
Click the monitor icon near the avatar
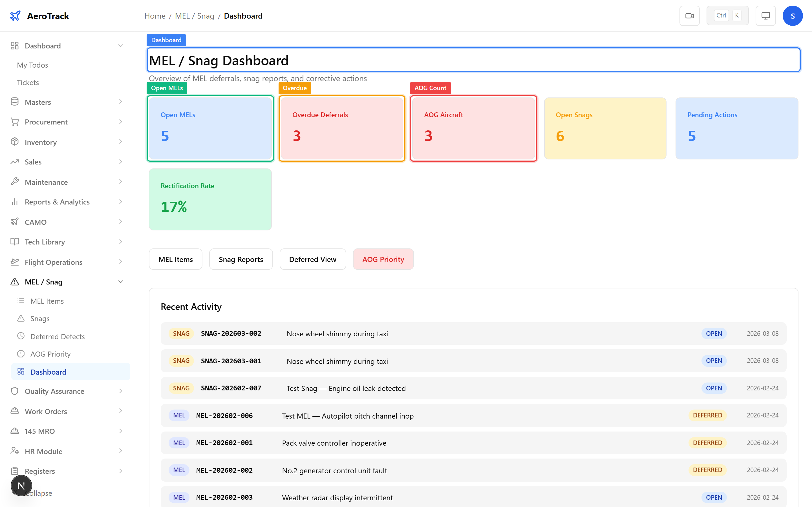tap(765, 15)
